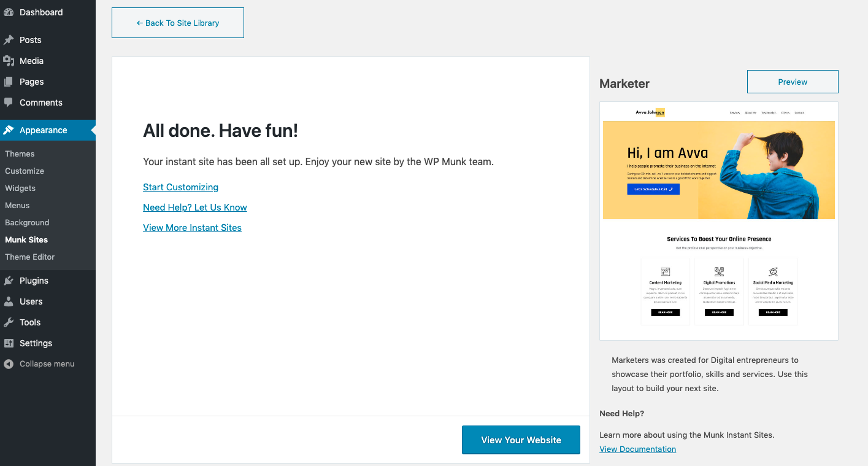This screenshot has height=466, width=868.
Task: Go Back To Site Library
Action: [x=178, y=23]
